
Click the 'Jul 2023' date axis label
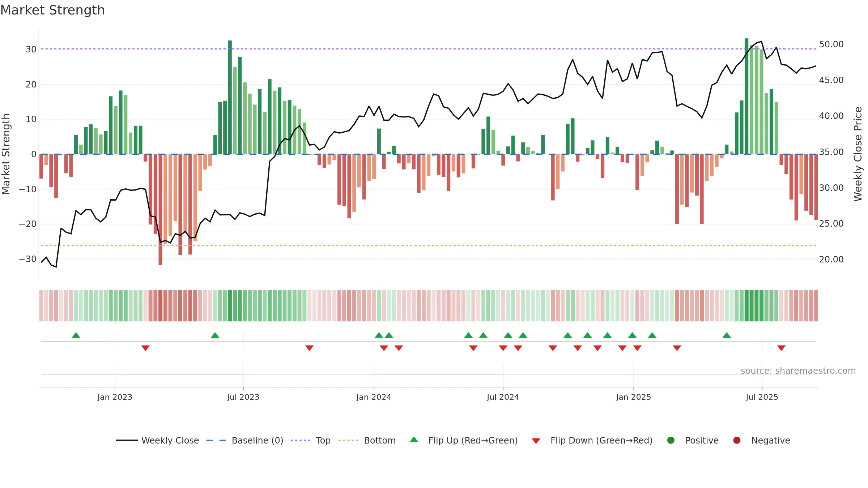243,397
